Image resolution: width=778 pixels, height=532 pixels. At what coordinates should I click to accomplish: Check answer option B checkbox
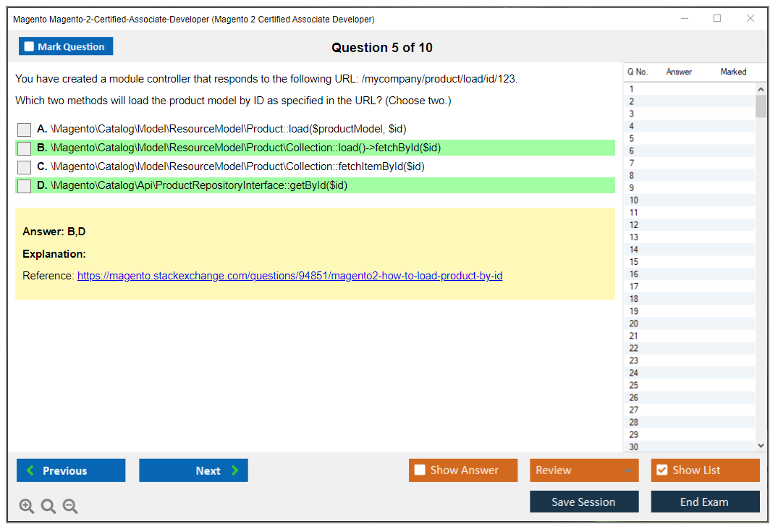24,148
